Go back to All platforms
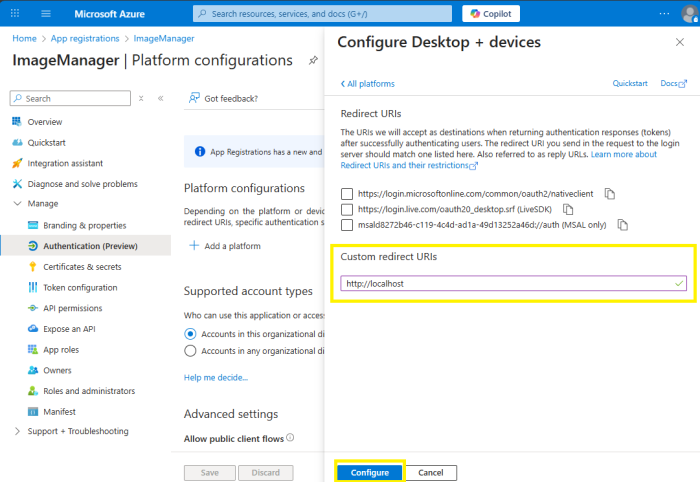Viewport: 700px width, 482px height. pyautogui.click(x=368, y=84)
